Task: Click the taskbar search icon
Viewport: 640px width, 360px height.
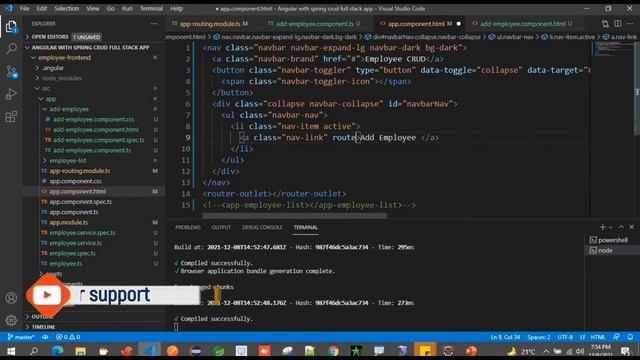Action: click(34, 351)
